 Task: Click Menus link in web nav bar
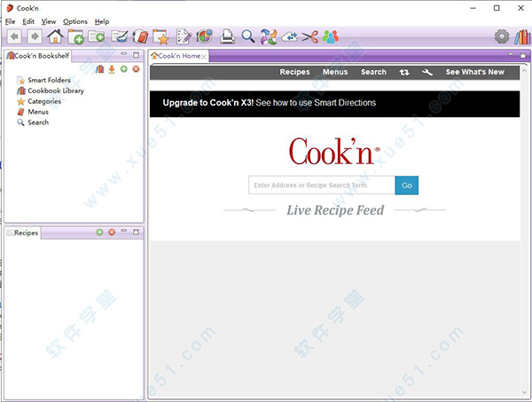point(335,72)
